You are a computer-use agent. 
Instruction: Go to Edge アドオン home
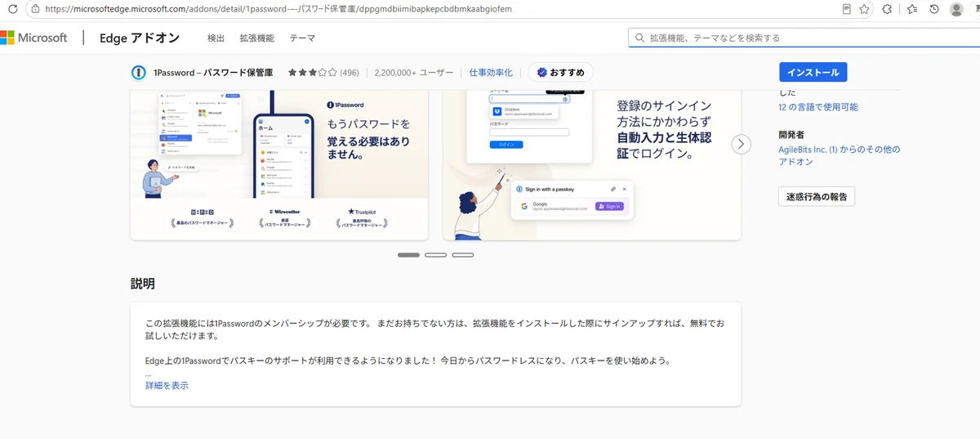click(140, 38)
